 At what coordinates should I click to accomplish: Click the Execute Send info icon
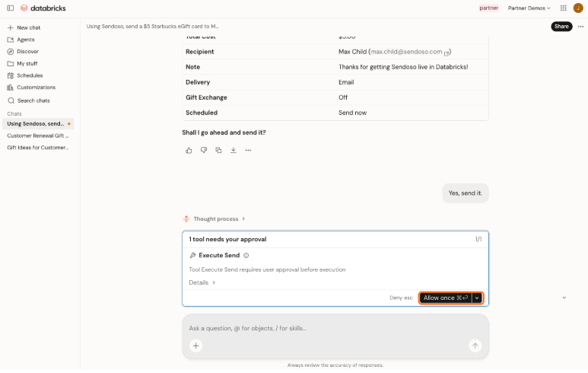coord(246,256)
